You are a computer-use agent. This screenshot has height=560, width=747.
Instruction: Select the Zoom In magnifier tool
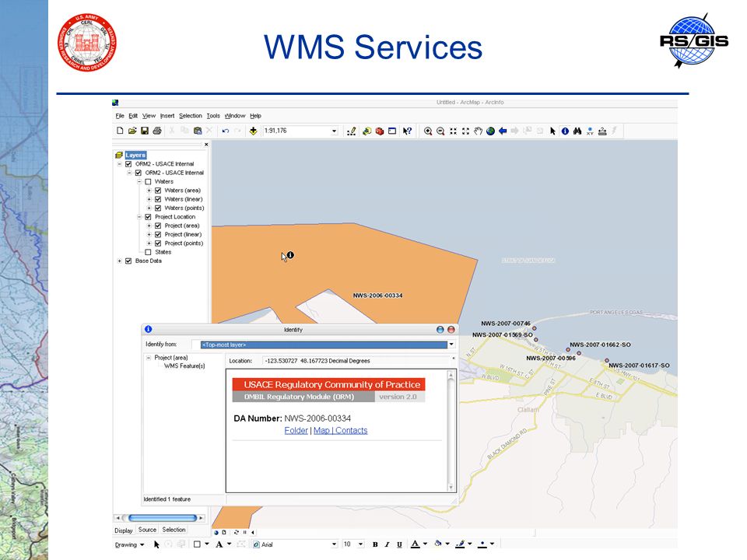coord(428,131)
